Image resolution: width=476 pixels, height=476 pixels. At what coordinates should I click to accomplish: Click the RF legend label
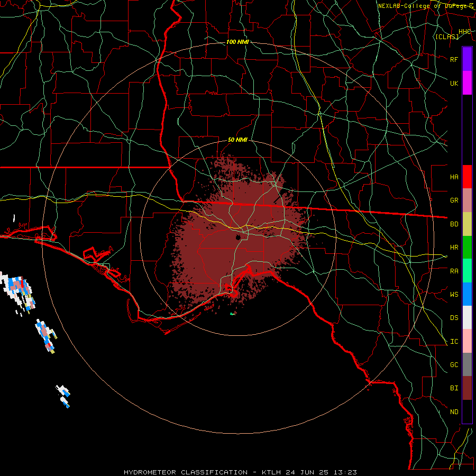(454, 59)
